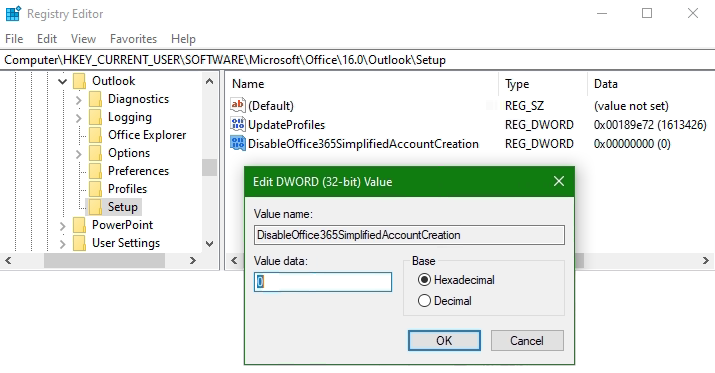Image resolution: width=715 pixels, height=373 pixels.
Task: Open the Edit menu
Action: click(x=47, y=39)
